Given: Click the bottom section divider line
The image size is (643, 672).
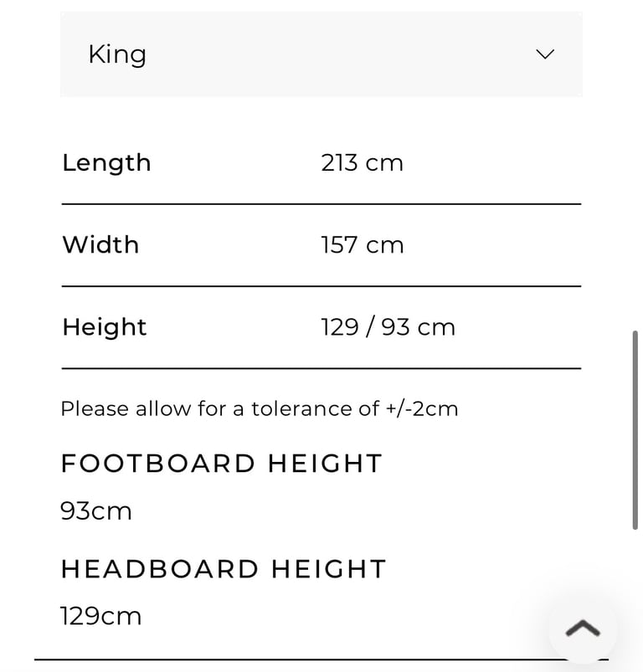Looking at the screenshot, I should [x=321, y=659].
